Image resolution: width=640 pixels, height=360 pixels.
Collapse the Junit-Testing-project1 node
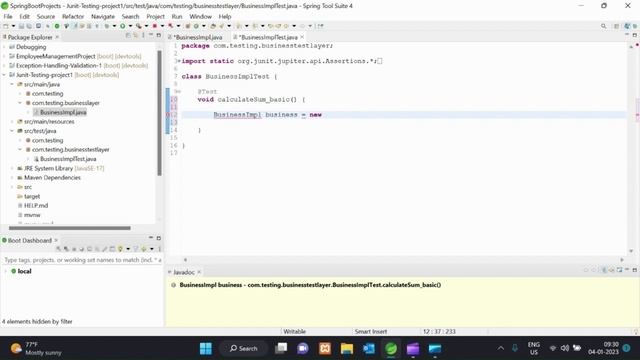tap(4, 75)
